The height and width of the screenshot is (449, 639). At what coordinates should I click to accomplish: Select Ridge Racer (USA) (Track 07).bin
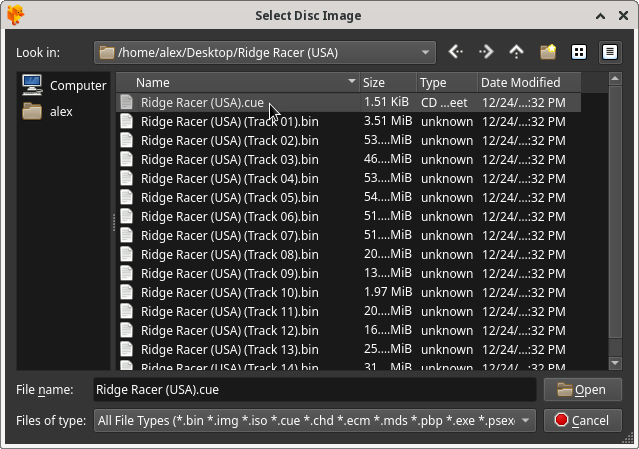tap(230, 236)
